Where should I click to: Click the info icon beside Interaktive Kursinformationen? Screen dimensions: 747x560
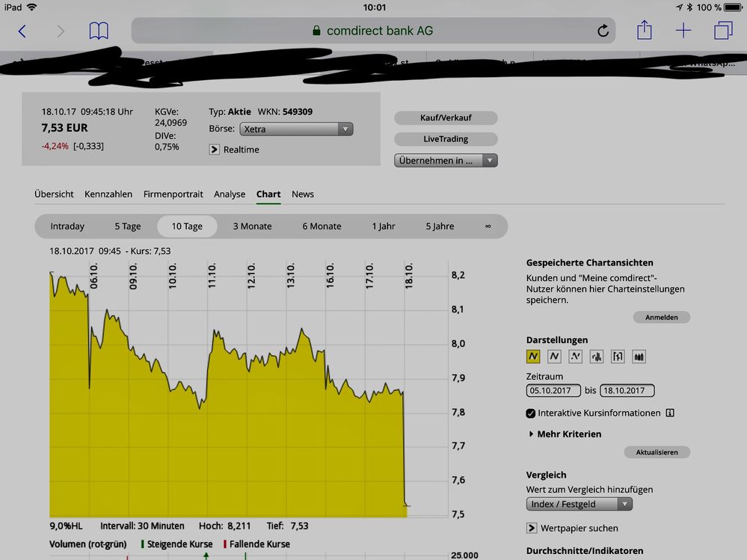670,413
